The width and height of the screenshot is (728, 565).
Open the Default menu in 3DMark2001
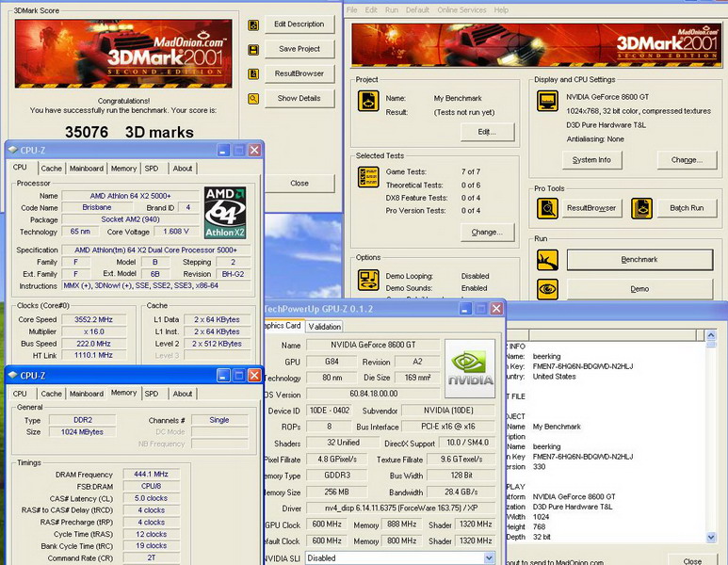417,9
